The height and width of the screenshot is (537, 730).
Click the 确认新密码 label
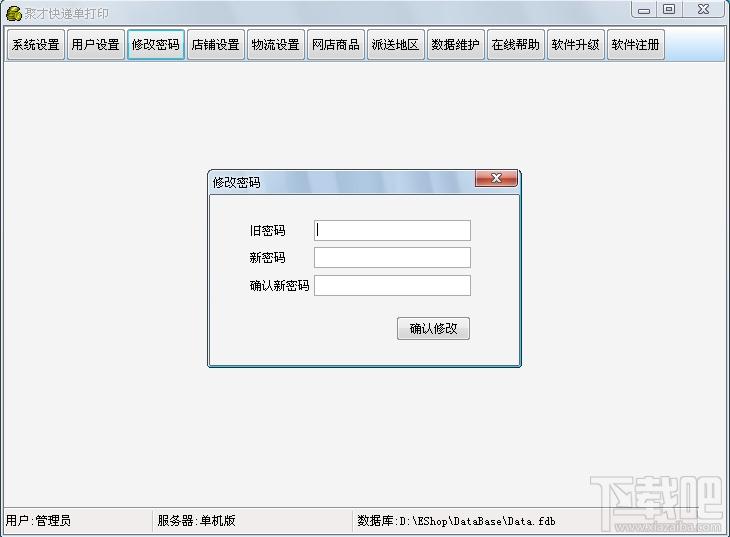point(279,285)
